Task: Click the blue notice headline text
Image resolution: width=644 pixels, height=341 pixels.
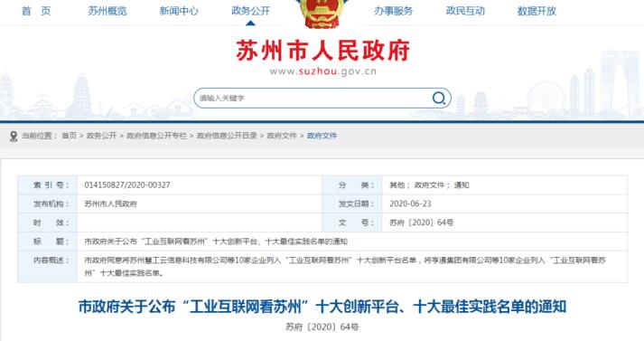Action: pyautogui.click(x=322, y=307)
